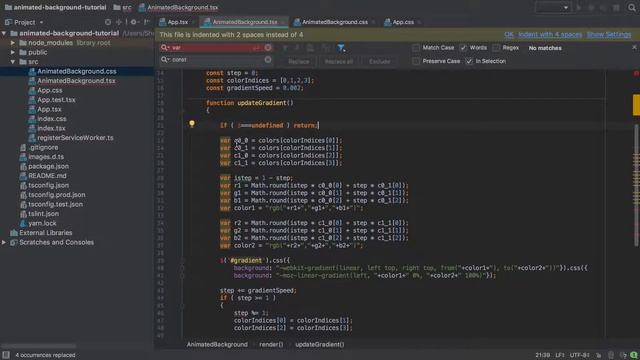Click the 'src' breadcrumb in navigation bar
Image resolution: width=640 pixels, height=360 pixels.
click(x=122, y=7)
